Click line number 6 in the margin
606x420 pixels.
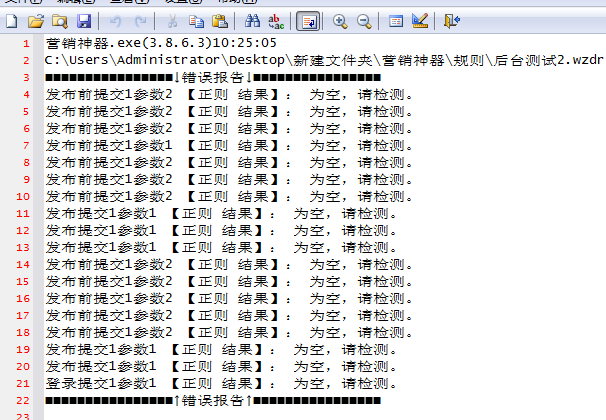pyautogui.click(x=26, y=128)
